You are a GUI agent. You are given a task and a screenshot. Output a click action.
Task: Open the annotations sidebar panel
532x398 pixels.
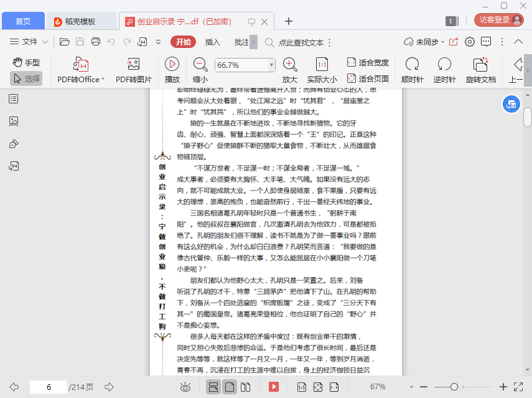[14, 144]
